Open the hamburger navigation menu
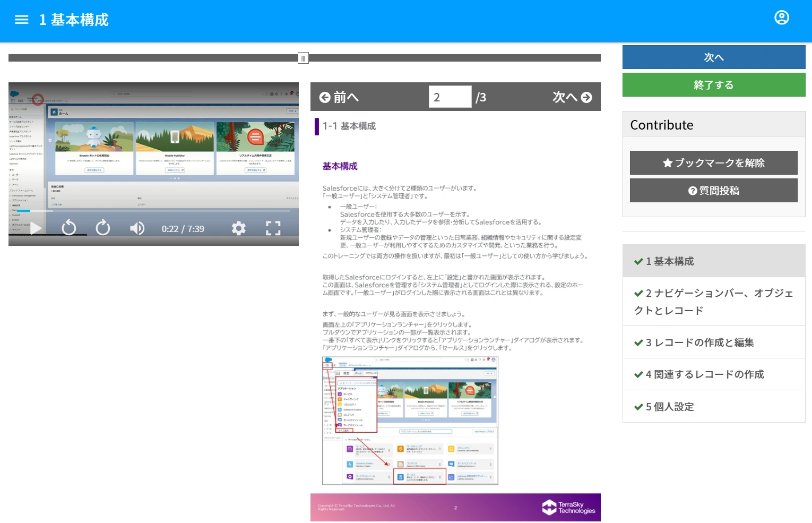 [x=21, y=20]
